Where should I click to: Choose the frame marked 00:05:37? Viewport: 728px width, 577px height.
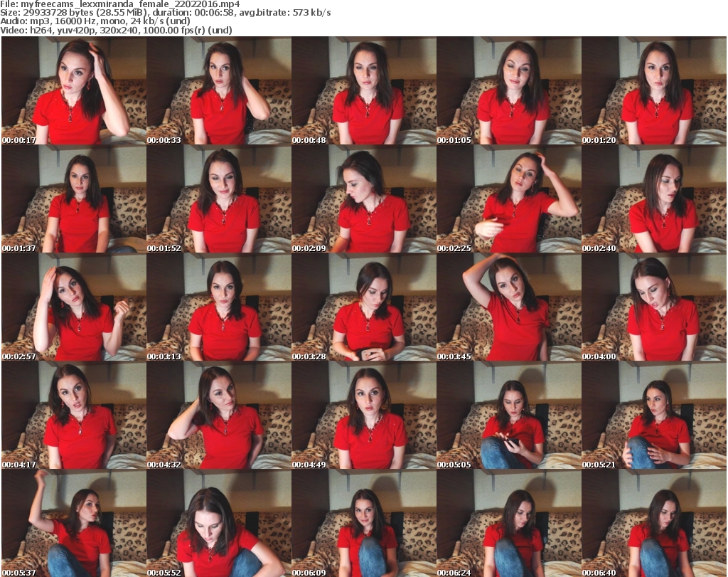coord(74,523)
